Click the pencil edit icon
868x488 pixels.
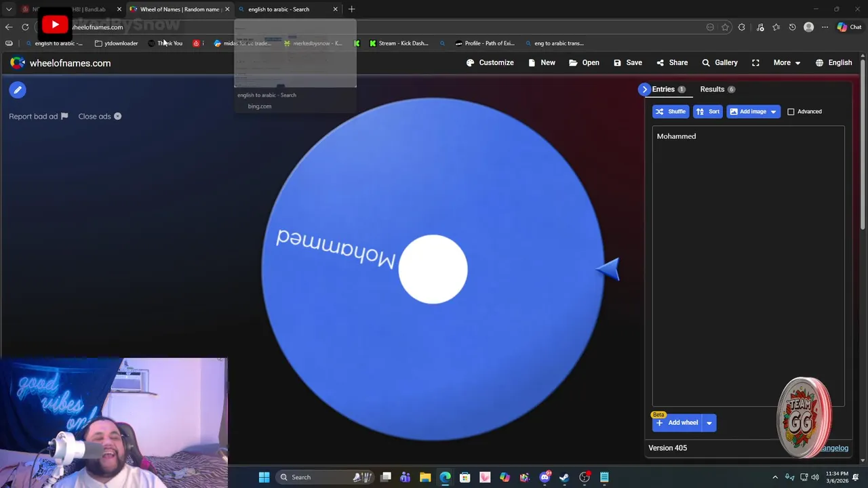point(18,89)
